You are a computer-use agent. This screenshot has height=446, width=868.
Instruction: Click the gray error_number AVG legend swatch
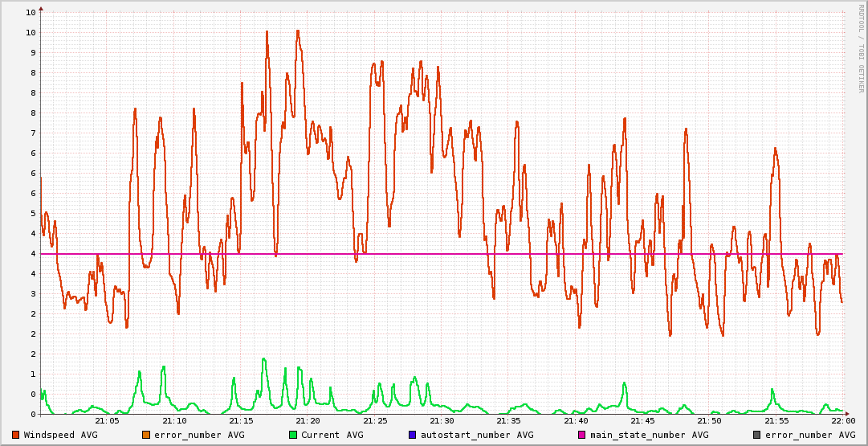756,435
